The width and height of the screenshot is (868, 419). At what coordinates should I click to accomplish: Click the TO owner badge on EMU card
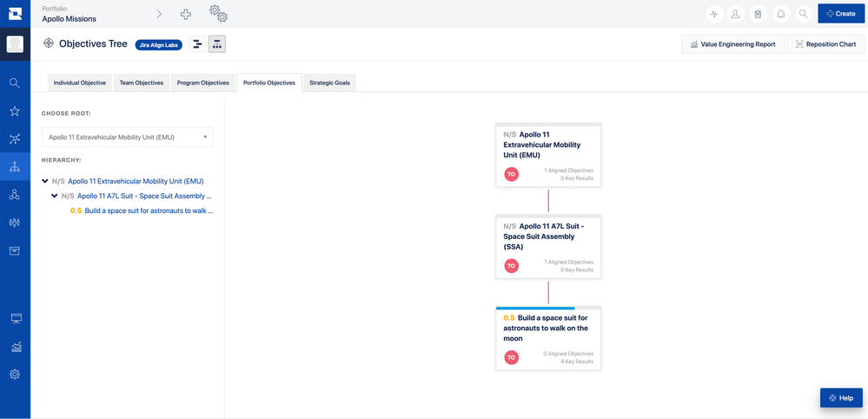point(512,174)
